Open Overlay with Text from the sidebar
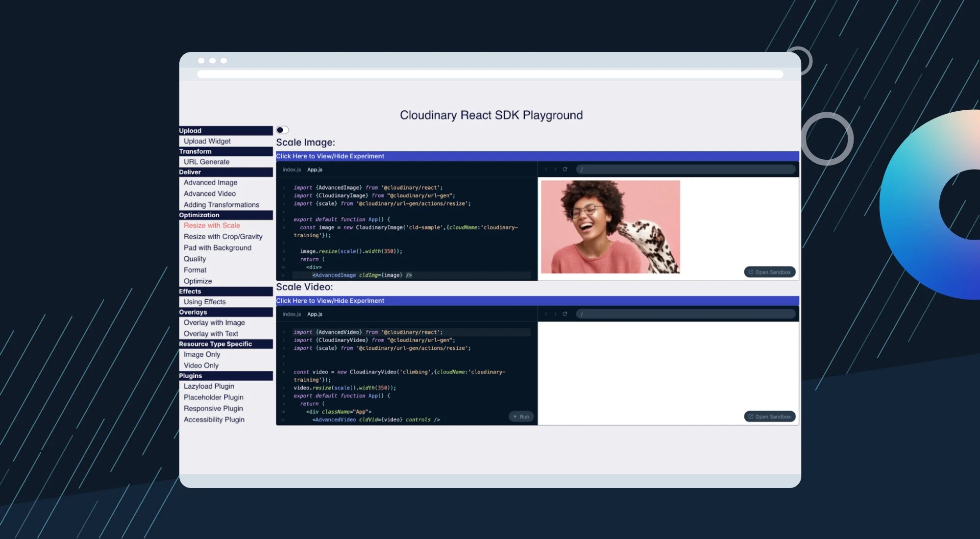 pyautogui.click(x=210, y=333)
